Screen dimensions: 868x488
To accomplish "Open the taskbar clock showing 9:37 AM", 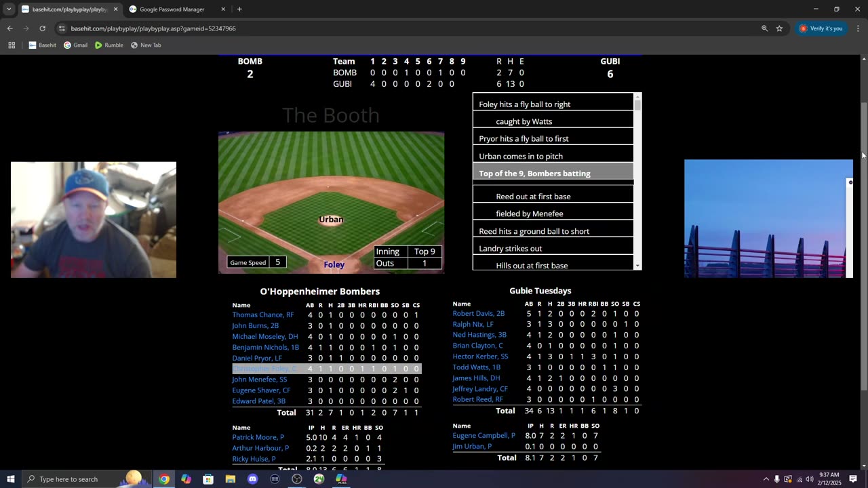I will [x=829, y=479].
